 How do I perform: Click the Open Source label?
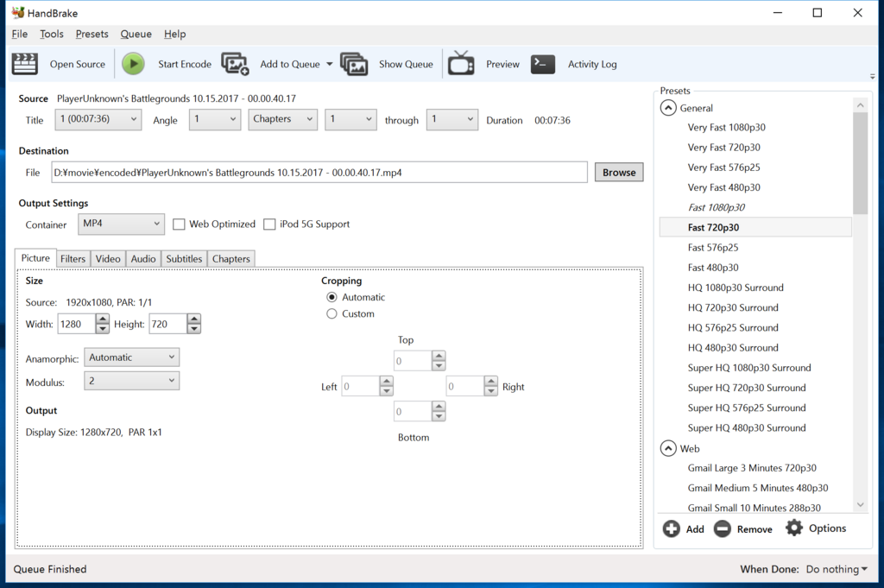tap(77, 64)
